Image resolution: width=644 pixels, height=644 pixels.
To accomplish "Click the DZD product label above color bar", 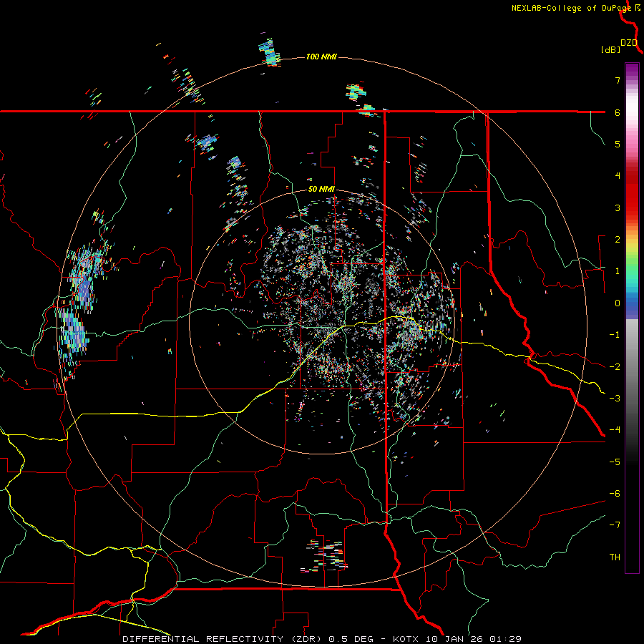I will (x=629, y=43).
